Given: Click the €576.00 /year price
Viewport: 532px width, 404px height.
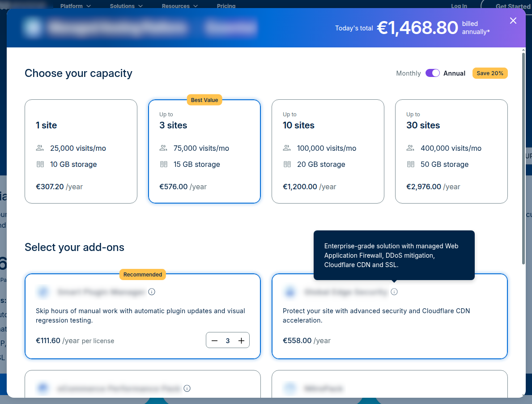Looking at the screenshot, I should point(183,187).
